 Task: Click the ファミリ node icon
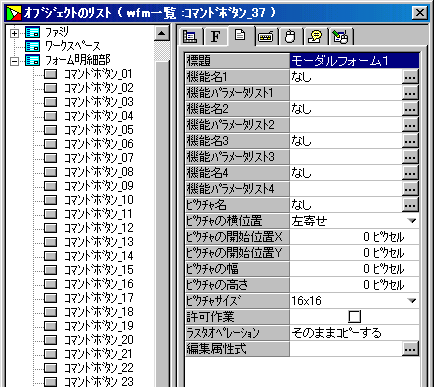point(32,33)
